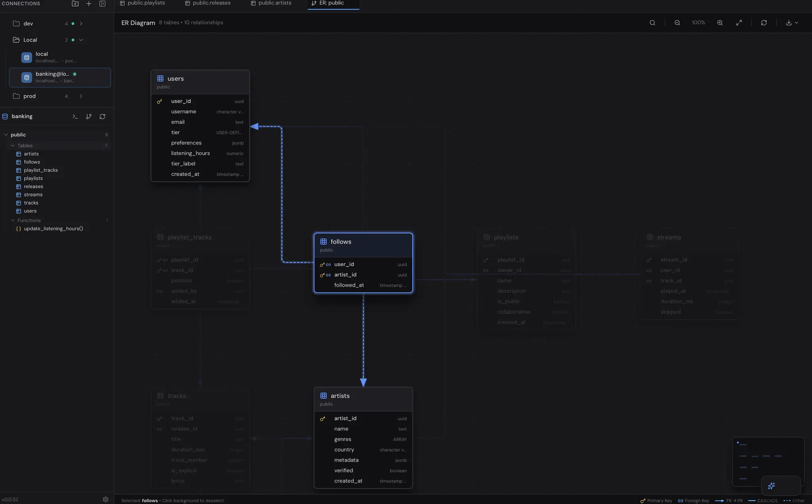Refresh the banking schema icon
This screenshot has width=812, height=504.
[102, 116]
